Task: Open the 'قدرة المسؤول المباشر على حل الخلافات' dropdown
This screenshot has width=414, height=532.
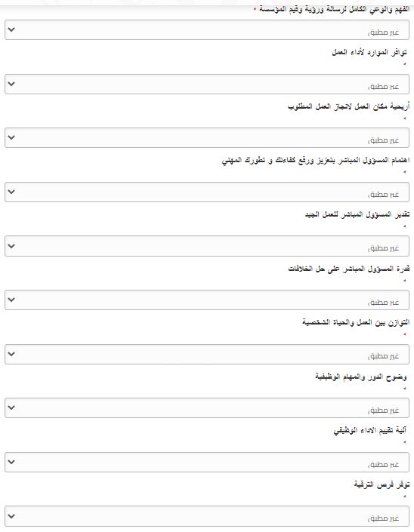Action: tap(207, 300)
